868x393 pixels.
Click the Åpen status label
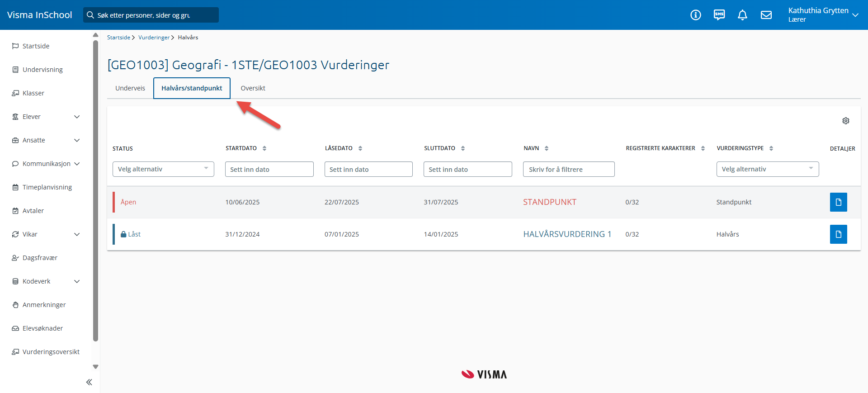tap(128, 202)
